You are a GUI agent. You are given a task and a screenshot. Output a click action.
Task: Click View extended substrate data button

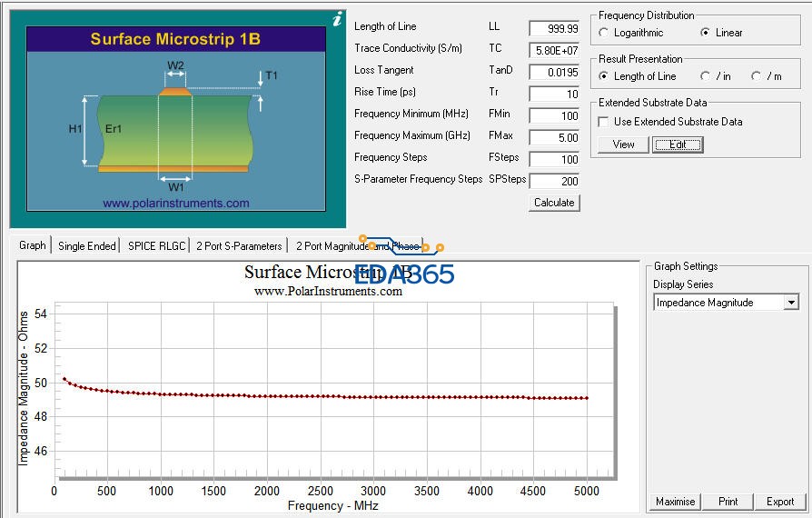(x=623, y=144)
